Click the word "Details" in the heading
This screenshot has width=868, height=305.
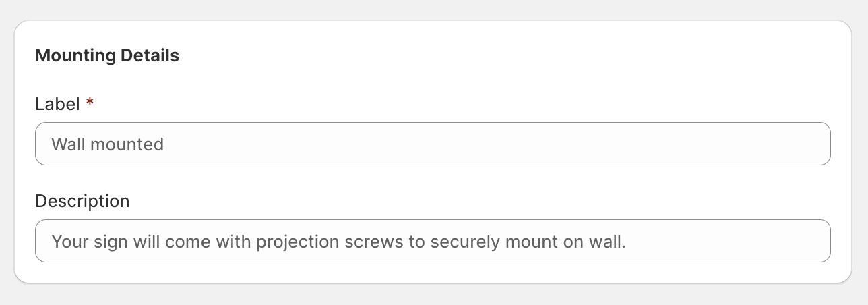point(150,55)
